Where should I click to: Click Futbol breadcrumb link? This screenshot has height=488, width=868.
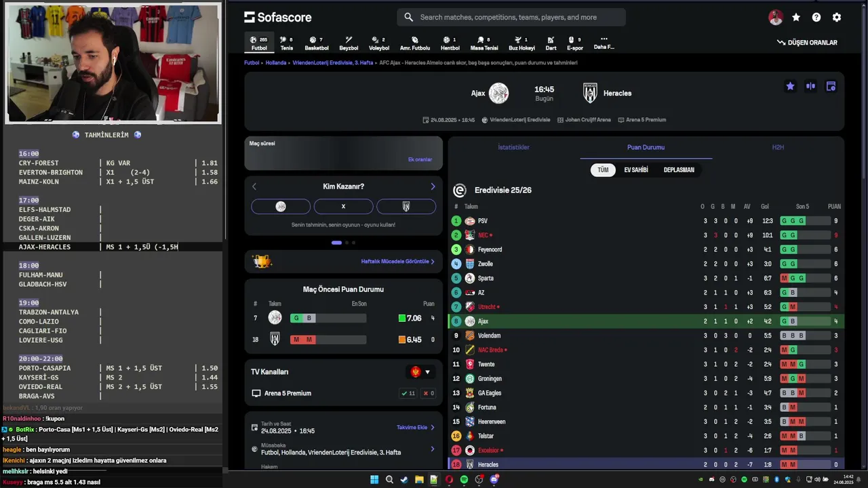252,62
